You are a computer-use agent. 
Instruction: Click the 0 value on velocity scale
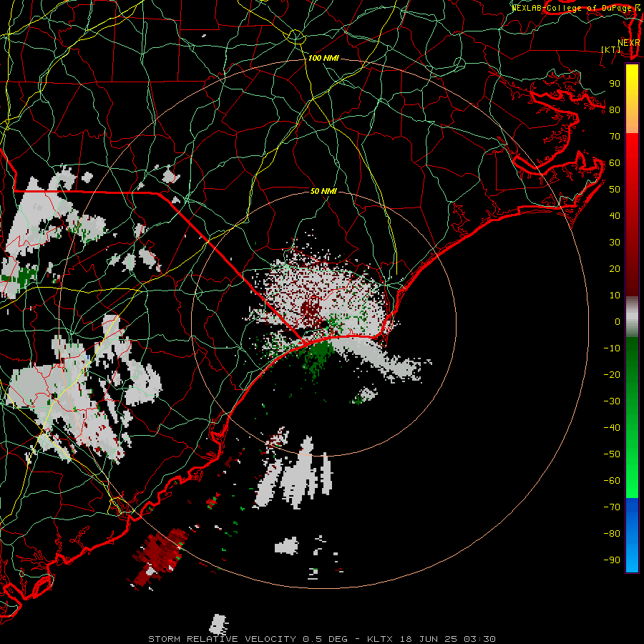point(618,321)
